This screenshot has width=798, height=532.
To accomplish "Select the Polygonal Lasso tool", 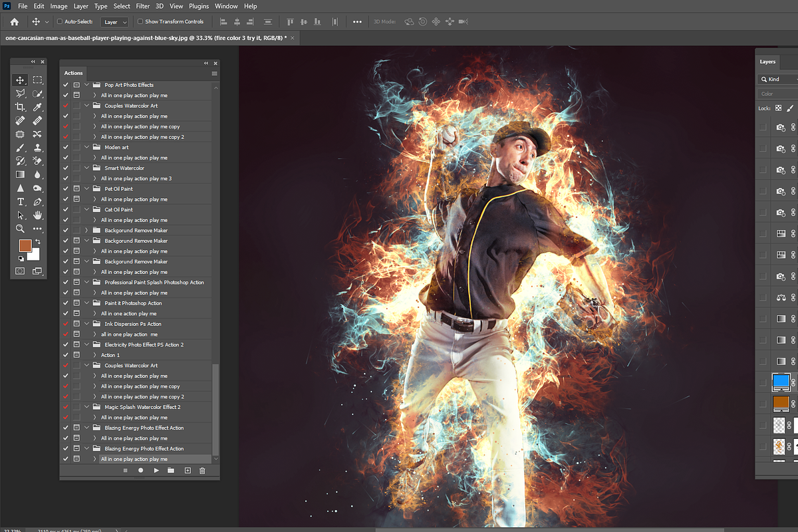I will [x=20, y=94].
